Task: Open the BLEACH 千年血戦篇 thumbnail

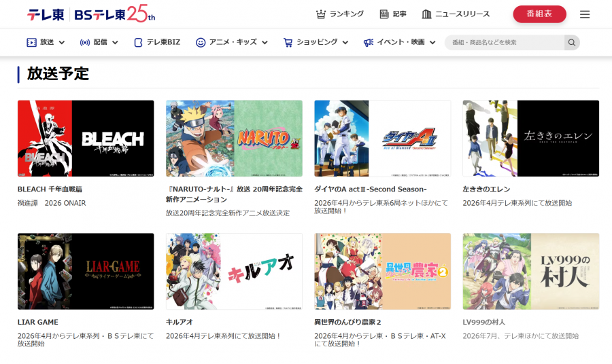Action: 86,139
